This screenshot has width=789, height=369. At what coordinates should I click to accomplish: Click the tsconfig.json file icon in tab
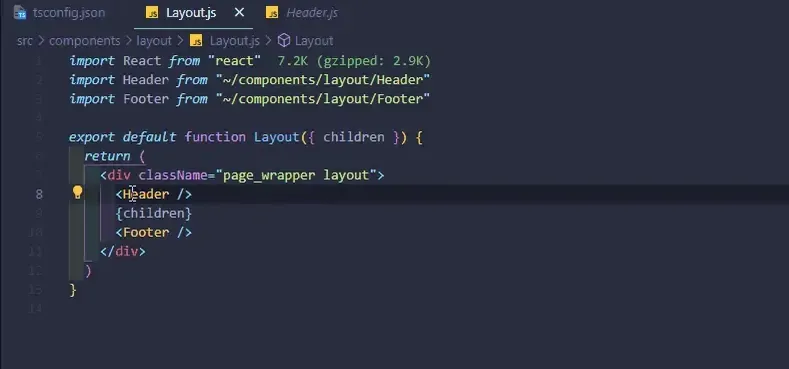tap(20, 13)
